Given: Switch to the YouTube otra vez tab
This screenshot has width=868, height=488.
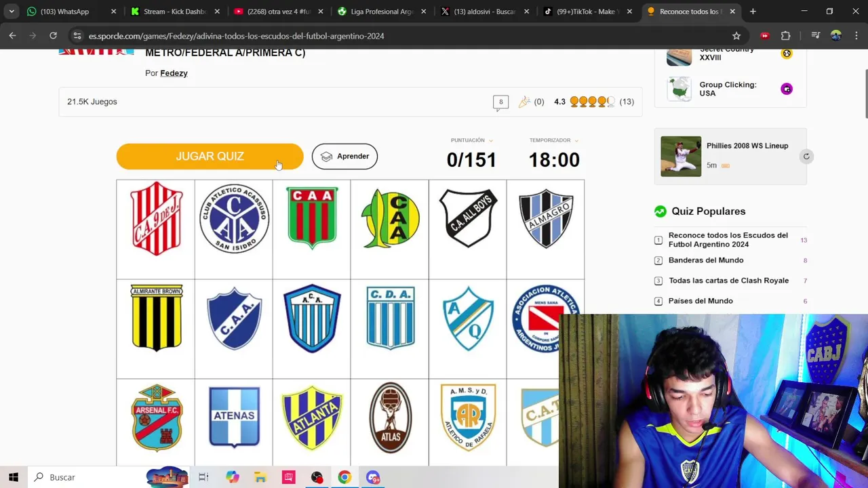Looking at the screenshot, I should click(x=278, y=12).
